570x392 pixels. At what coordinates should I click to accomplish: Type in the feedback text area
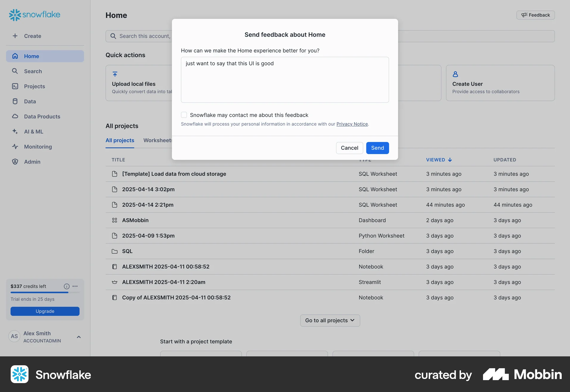285,80
